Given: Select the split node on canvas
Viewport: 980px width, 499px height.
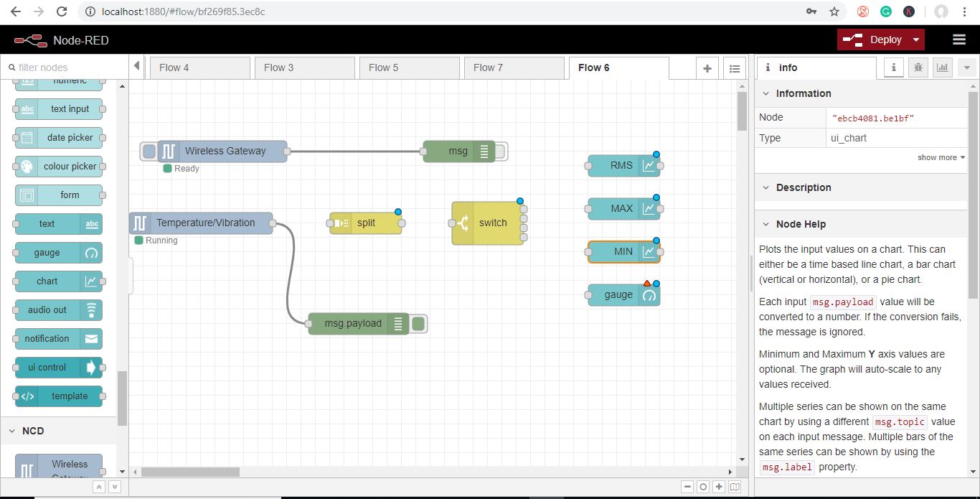Looking at the screenshot, I should coord(366,223).
